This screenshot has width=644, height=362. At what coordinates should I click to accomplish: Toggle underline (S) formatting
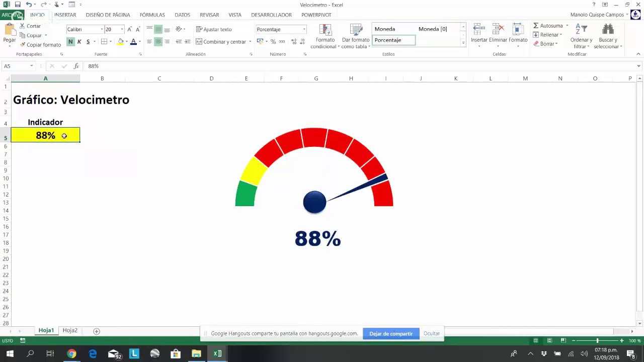[88, 42]
